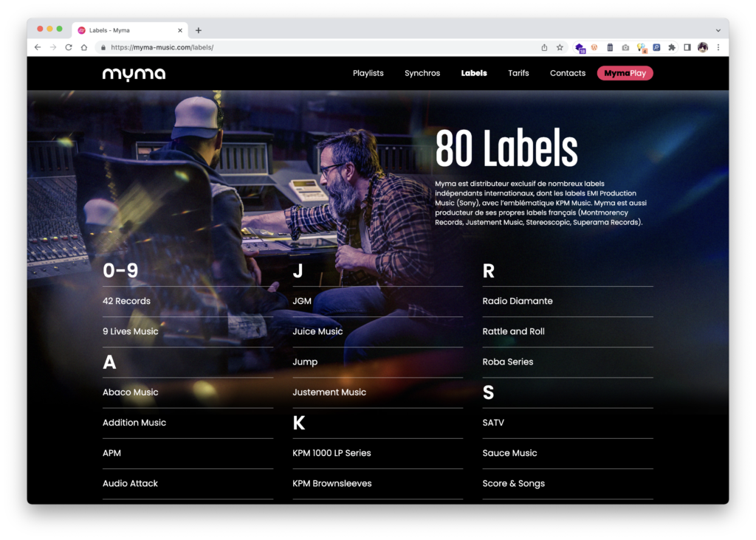Open the user profile avatar menu

(x=702, y=47)
